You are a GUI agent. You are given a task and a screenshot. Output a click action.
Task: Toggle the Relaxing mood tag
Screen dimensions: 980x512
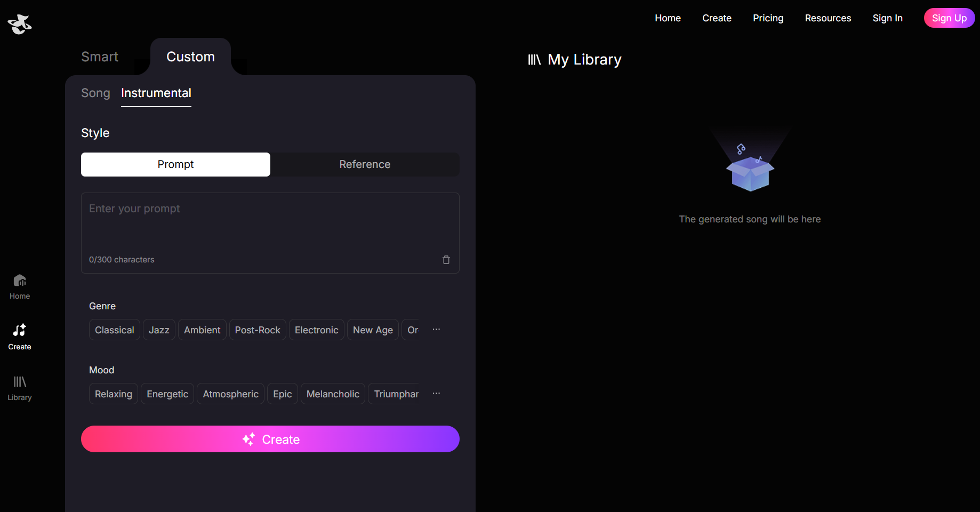113,394
